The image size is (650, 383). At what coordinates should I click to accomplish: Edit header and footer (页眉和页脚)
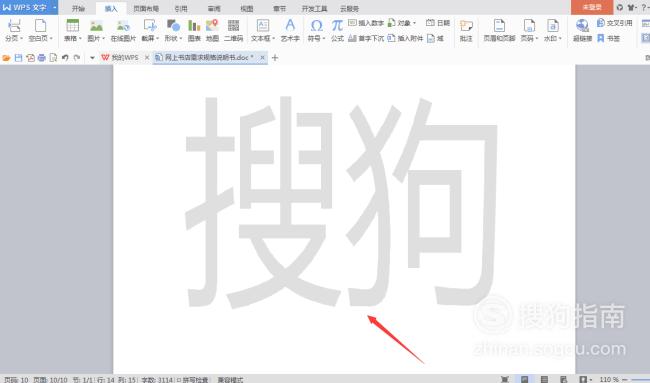click(499, 30)
